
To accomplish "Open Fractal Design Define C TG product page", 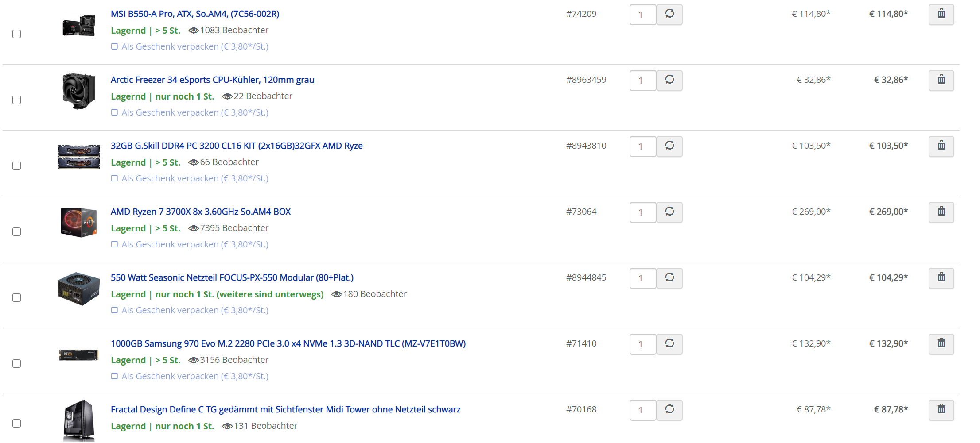I will [285, 409].
